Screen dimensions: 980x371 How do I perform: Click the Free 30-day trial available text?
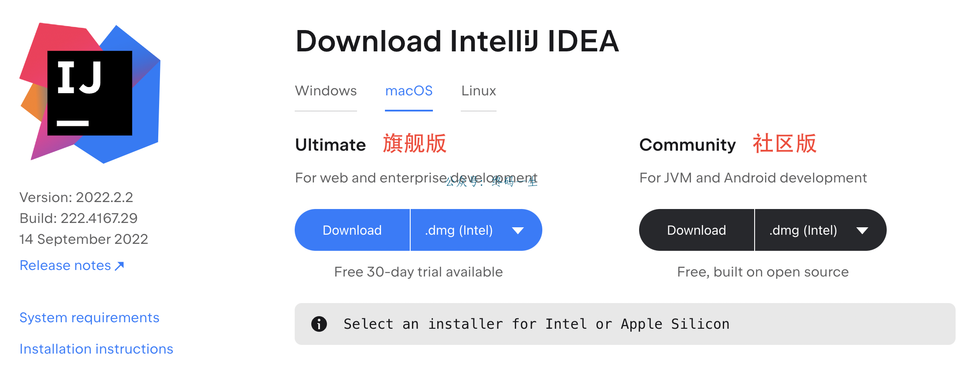(419, 272)
